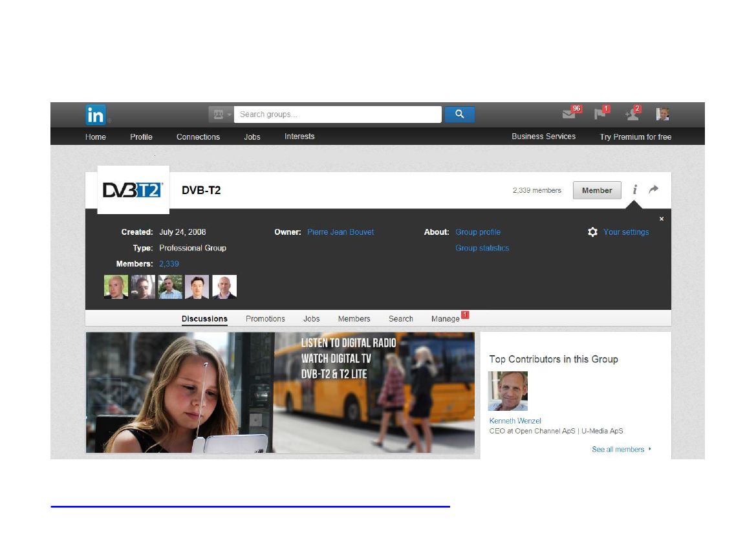
Task: Open the account profile photo menu
Action: click(x=662, y=115)
